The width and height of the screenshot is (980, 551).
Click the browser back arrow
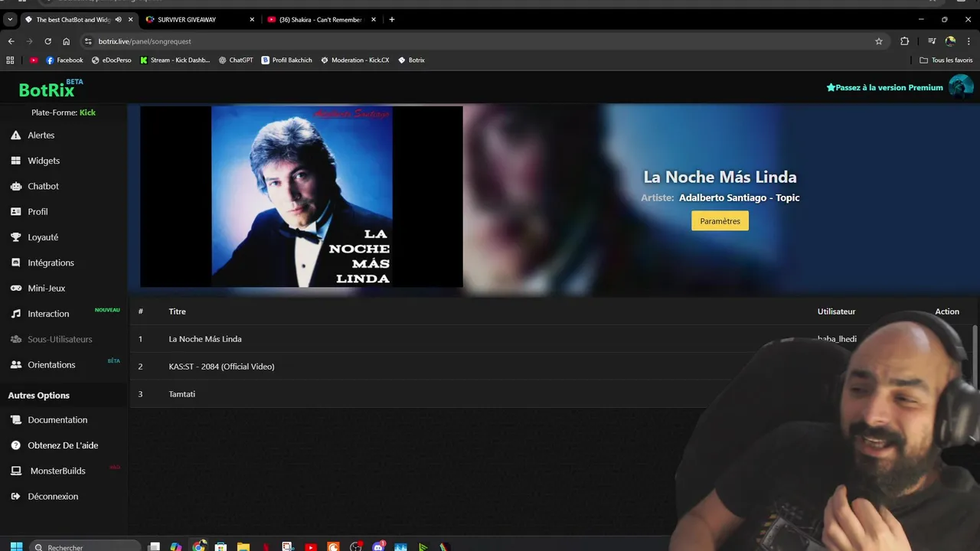click(x=11, y=41)
